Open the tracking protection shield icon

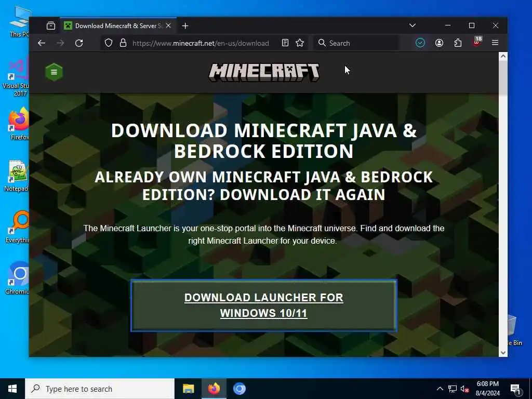coord(109,43)
